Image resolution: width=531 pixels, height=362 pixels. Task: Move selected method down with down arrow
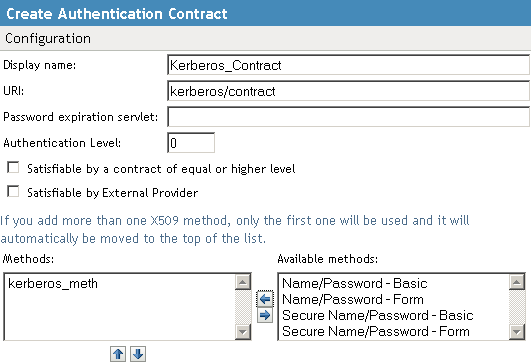pyautogui.click(x=138, y=354)
